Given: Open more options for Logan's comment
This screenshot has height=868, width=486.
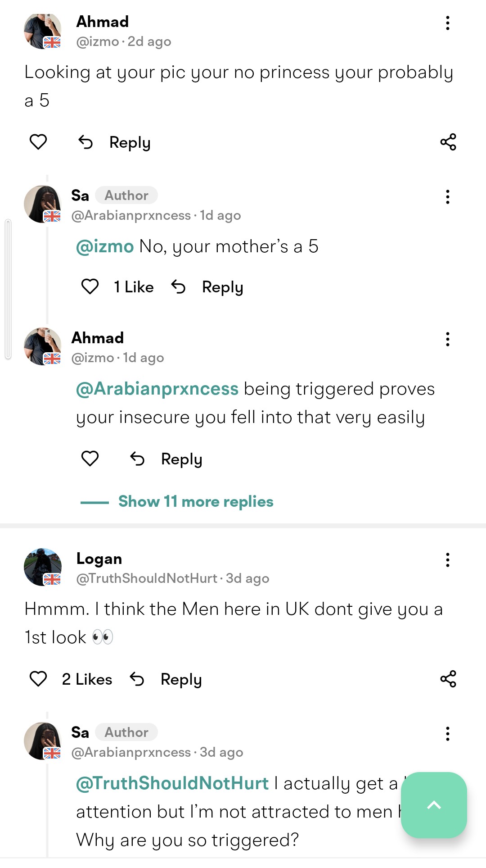Looking at the screenshot, I should pos(447,560).
